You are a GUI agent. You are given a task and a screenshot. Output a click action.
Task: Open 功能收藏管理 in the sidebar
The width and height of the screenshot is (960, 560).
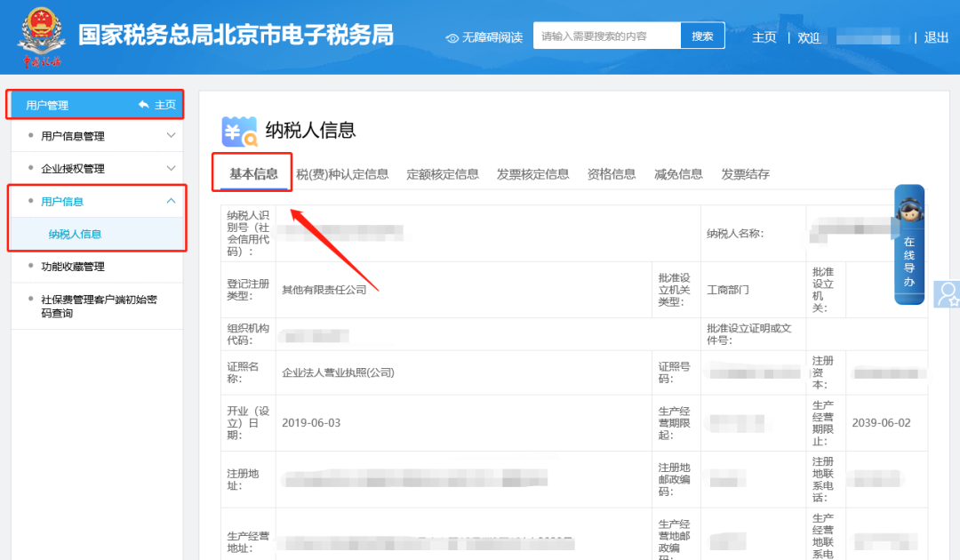coord(73,267)
